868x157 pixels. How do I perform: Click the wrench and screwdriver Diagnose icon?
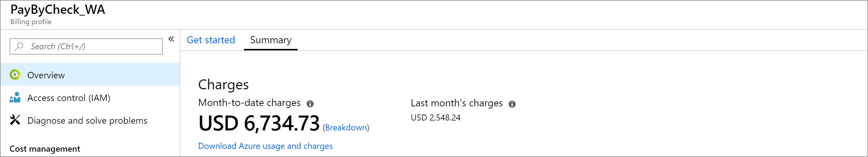tap(15, 120)
